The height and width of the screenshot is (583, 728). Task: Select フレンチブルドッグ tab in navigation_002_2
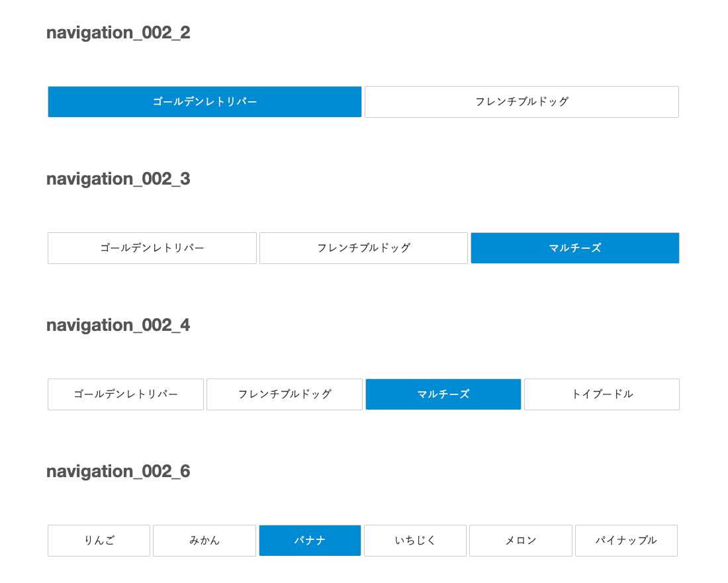[x=522, y=102]
